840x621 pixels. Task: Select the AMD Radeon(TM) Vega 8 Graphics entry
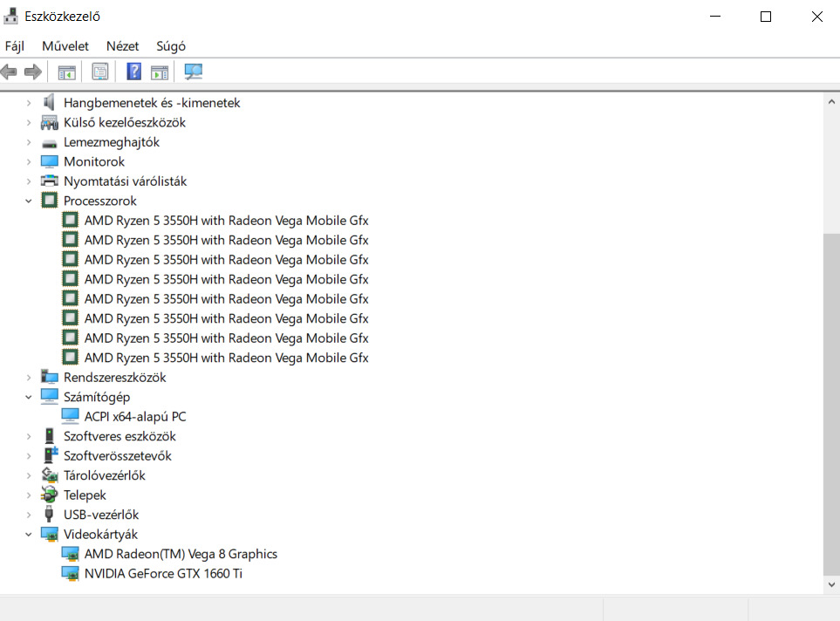tap(181, 554)
